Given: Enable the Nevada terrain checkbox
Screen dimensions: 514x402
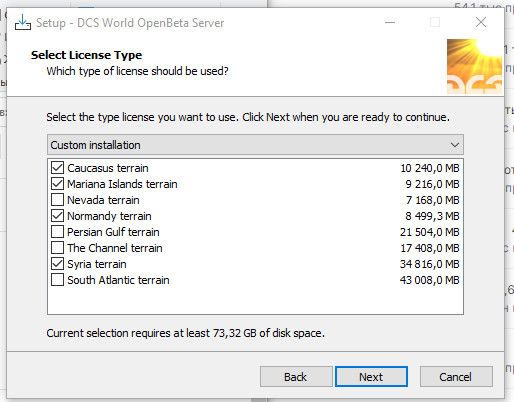Looking at the screenshot, I should [x=57, y=200].
